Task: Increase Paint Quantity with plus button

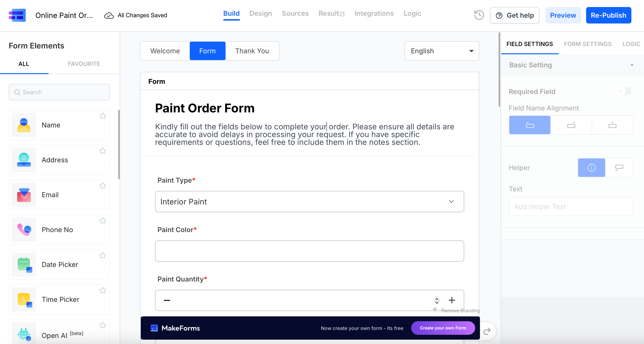Action: coord(451,300)
